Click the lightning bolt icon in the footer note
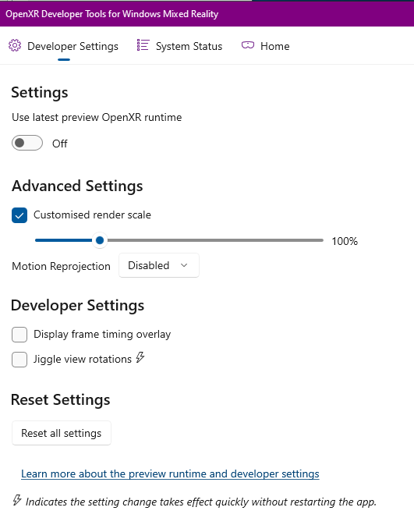This screenshot has width=414, height=532. [x=17, y=500]
